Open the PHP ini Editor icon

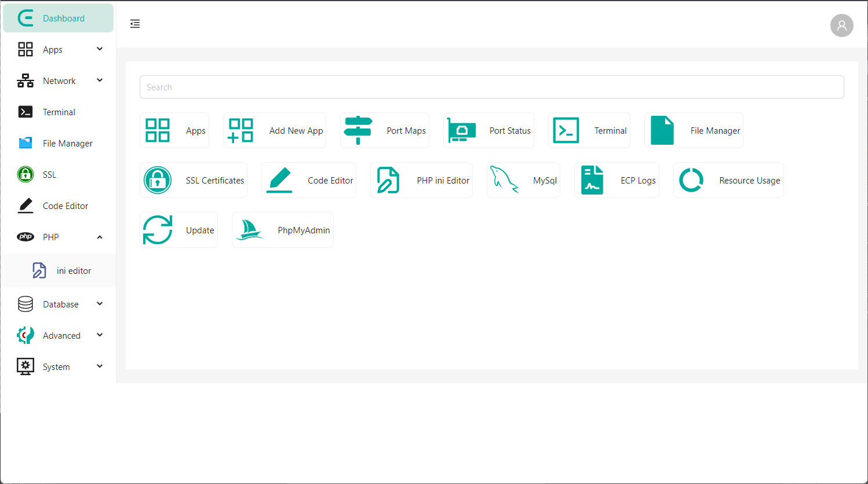(388, 179)
